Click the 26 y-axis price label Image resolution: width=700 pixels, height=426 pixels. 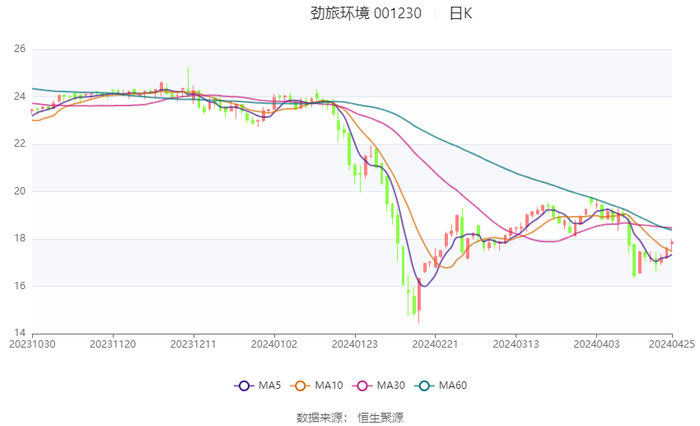[x=19, y=49]
